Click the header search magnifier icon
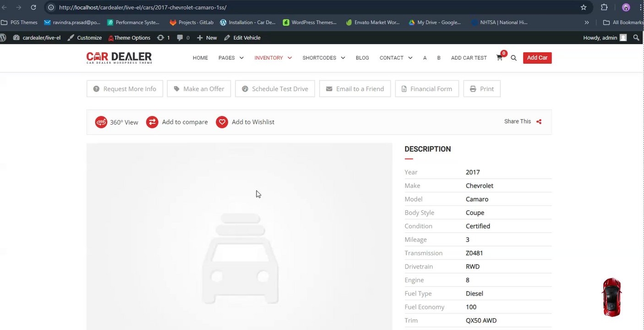This screenshot has width=644, height=330. (x=513, y=58)
